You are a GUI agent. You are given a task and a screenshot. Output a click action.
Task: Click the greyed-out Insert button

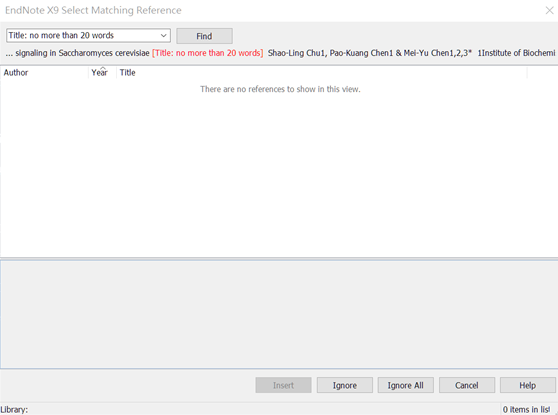(x=283, y=385)
